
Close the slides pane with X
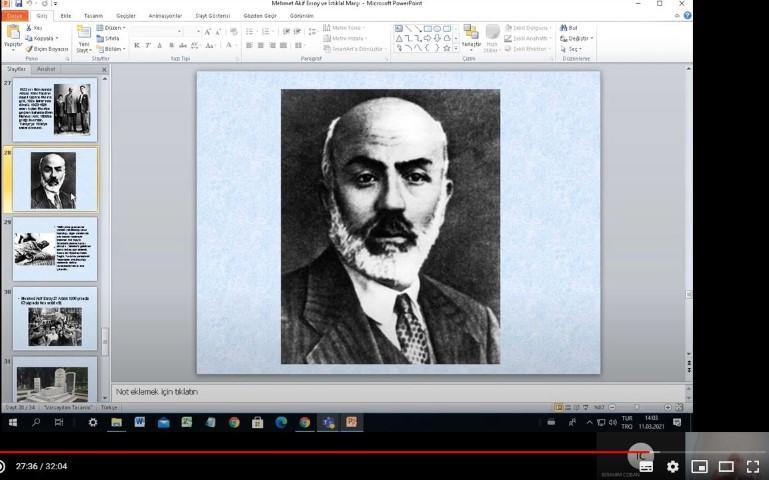[x=104, y=70]
